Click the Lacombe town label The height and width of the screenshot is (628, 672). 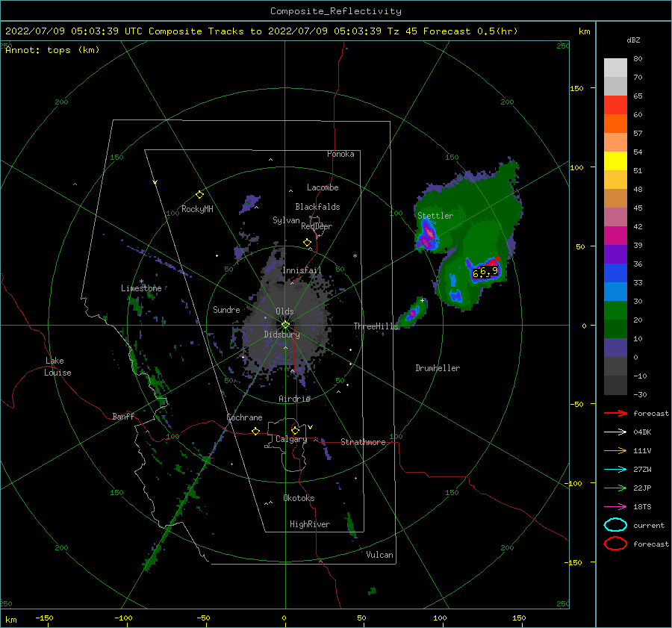click(323, 187)
